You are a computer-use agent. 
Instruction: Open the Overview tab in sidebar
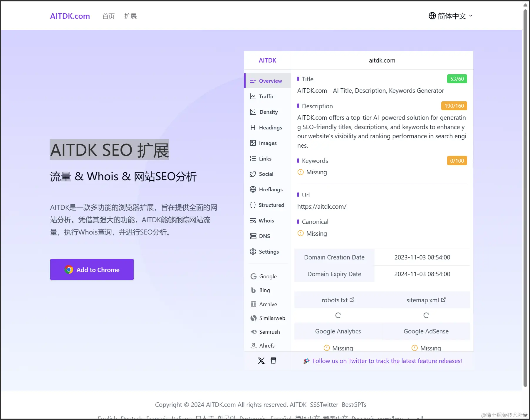click(x=268, y=81)
